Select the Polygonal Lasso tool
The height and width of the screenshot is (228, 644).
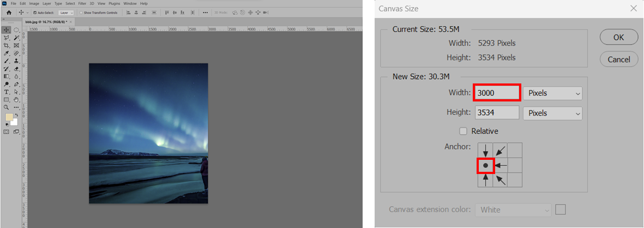pyautogui.click(x=6, y=38)
